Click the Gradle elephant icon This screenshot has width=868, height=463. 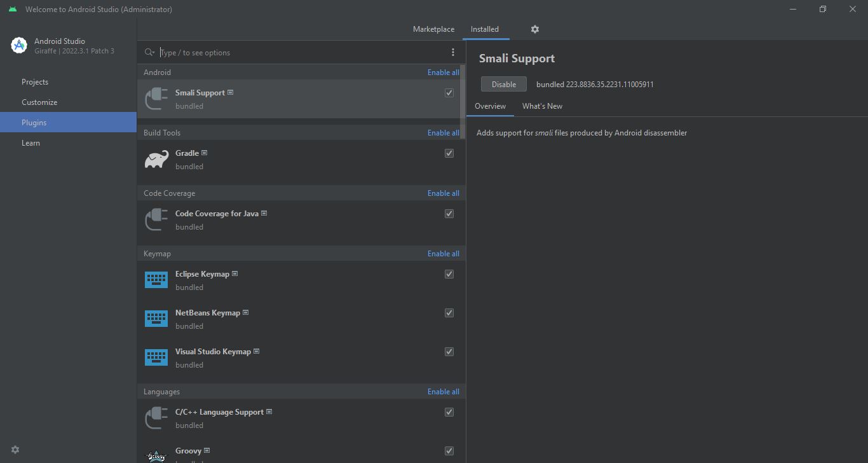click(156, 159)
